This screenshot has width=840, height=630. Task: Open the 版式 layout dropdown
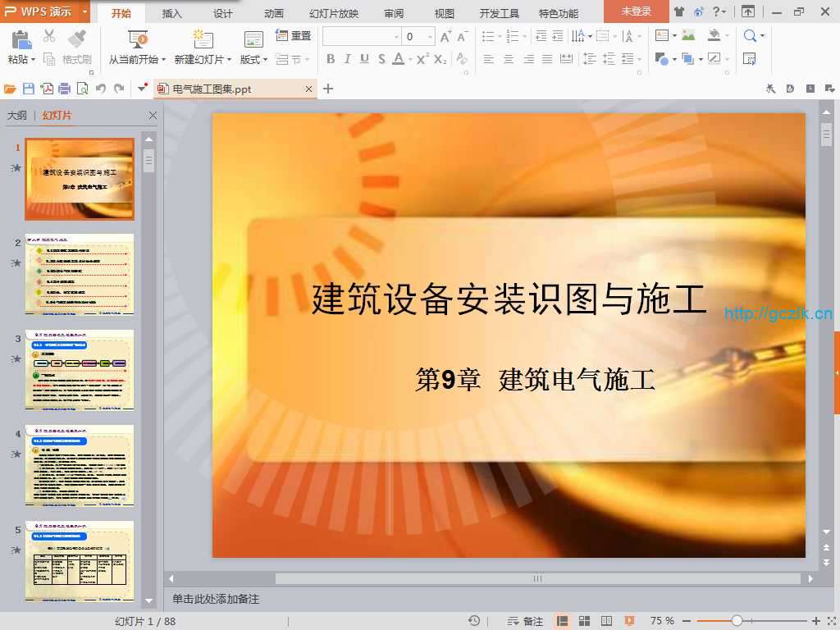coord(253,59)
